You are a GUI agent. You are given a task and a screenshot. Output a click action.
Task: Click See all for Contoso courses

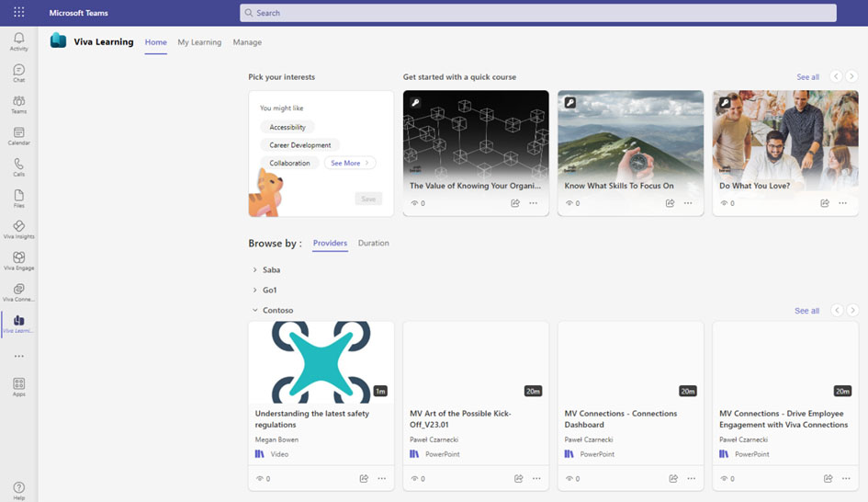[806, 311]
